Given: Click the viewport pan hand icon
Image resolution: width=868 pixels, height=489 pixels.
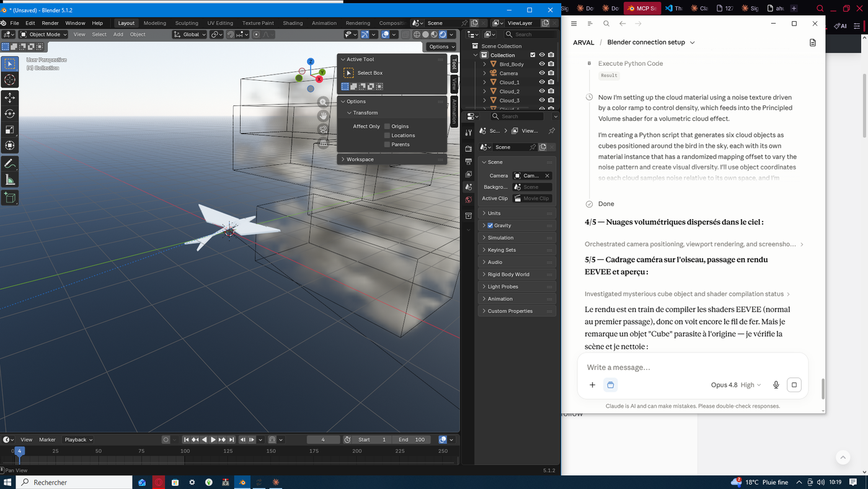Looking at the screenshot, I should [x=323, y=116].
